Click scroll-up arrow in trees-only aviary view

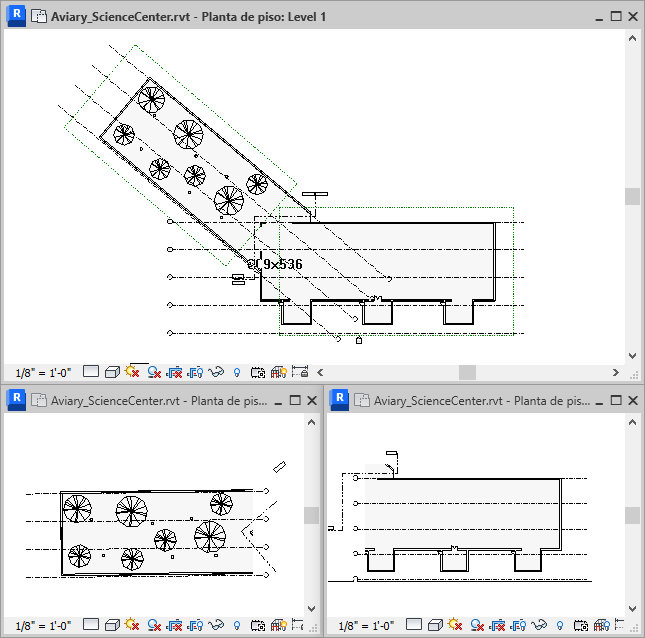(311, 422)
